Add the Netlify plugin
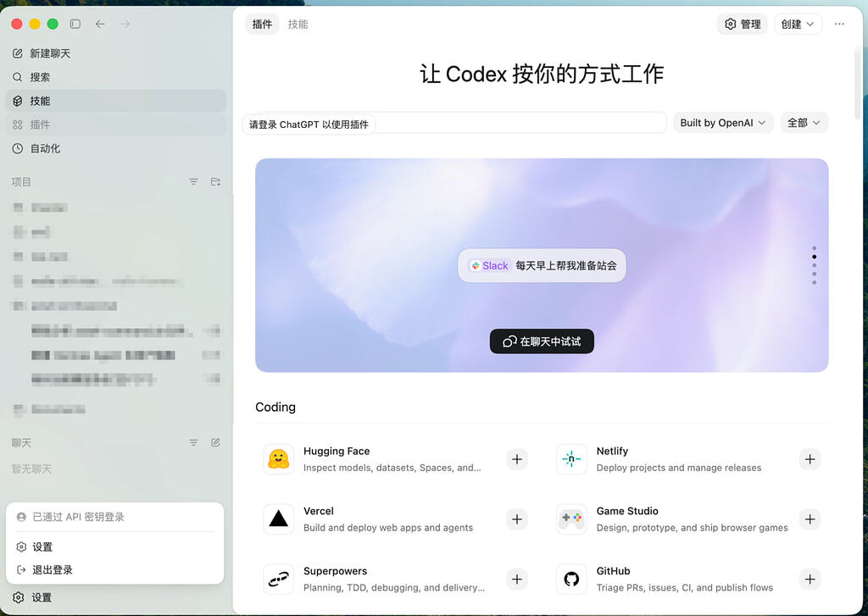Image resolution: width=868 pixels, height=616 pixels. coord(810,459)
